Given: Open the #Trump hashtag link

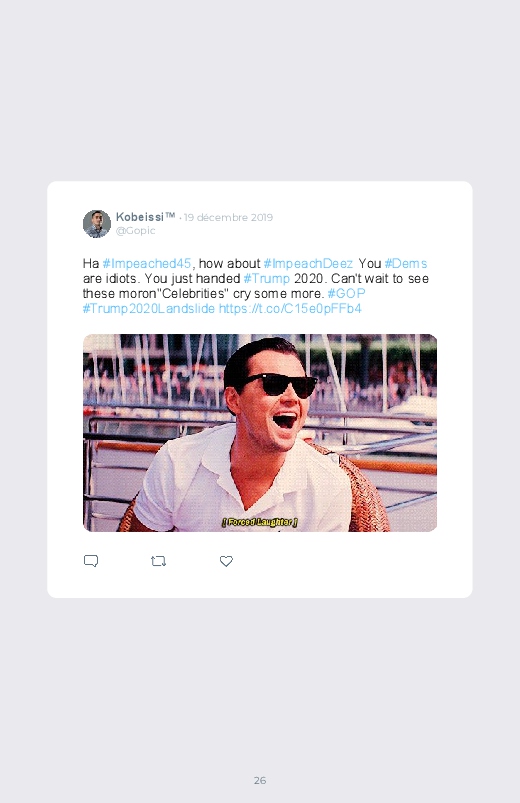Looking at the screenshot, I should [266, 279].
